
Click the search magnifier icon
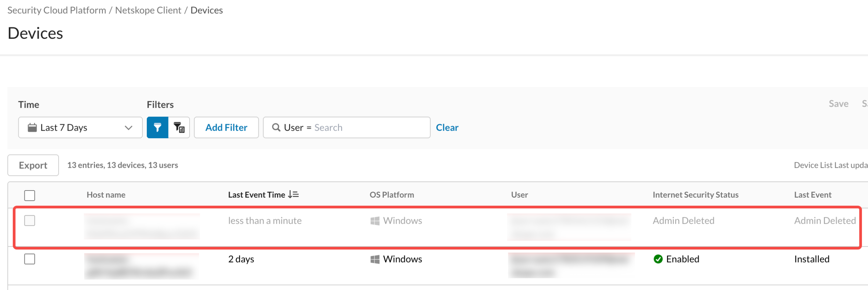(x=276, y=127)
